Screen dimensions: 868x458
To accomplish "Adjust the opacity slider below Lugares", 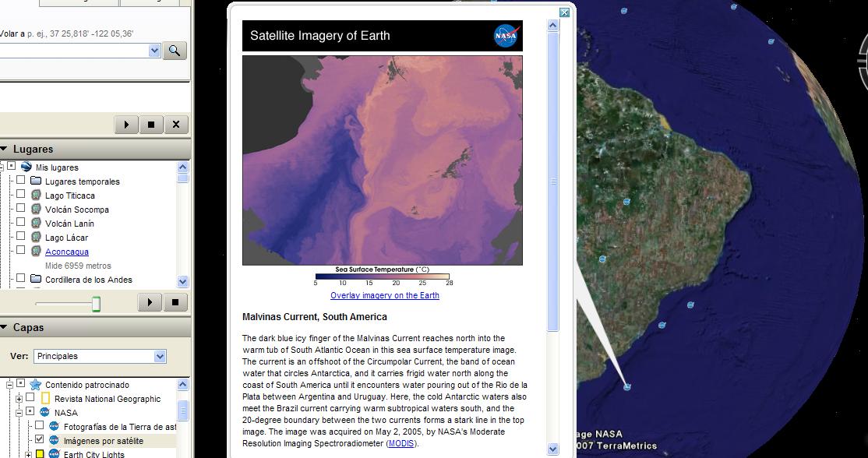I will (x=96, y=303).
